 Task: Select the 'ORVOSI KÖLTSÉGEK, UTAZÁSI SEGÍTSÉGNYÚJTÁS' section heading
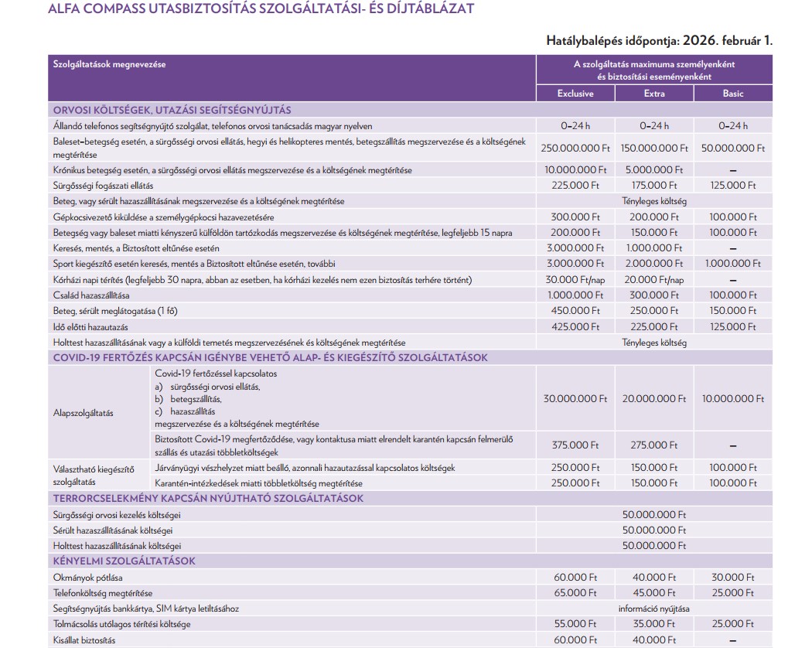172,110
